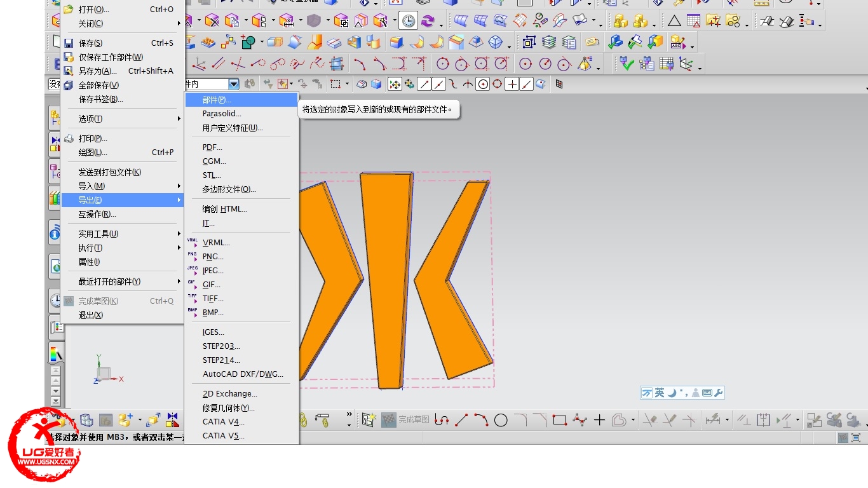Click 另存为(A)... in File menu

pyautogui.click(x=122, y=71)
